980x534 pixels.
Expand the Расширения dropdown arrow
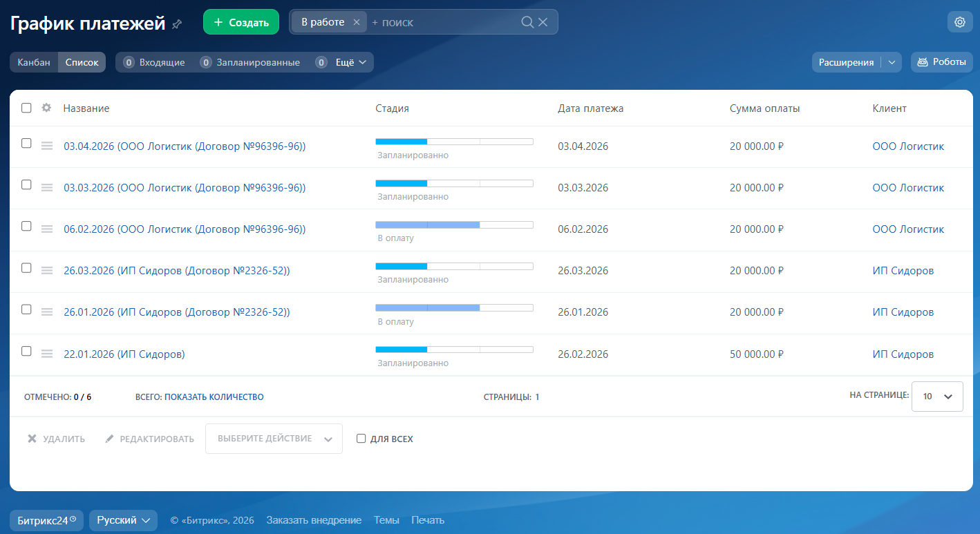[x=892, y=62]
